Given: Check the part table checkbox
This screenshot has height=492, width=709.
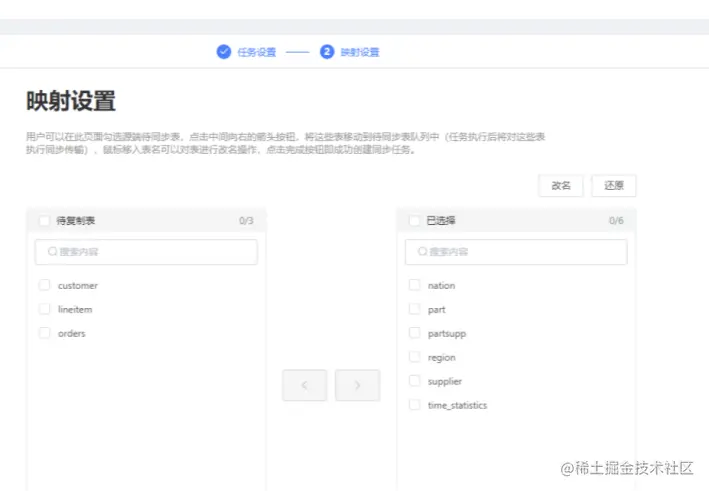Looking at the screenshot, I should (414, 309).
